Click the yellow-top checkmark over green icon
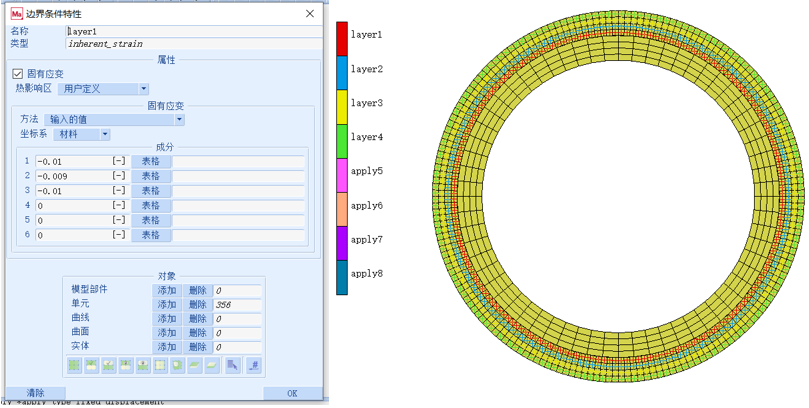809x408 pixels. click(108, 365)
